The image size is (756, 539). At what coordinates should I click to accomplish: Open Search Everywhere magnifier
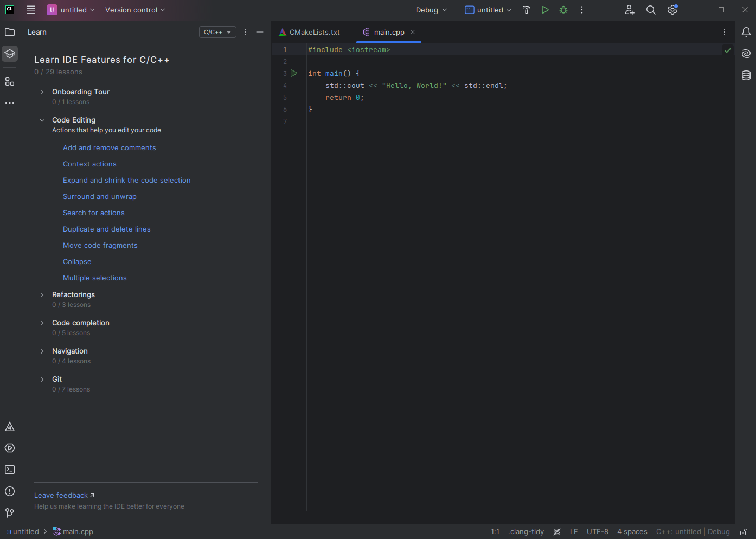point(651,10)
